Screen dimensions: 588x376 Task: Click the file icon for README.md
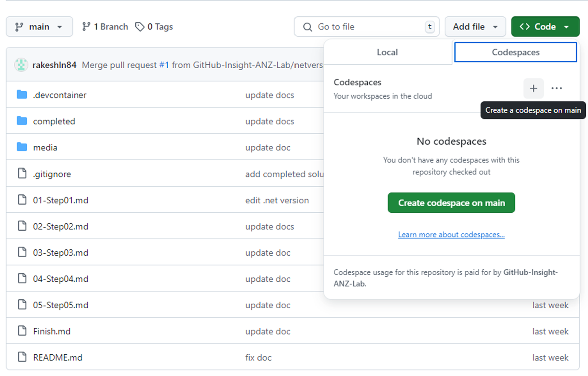(22, 357)
